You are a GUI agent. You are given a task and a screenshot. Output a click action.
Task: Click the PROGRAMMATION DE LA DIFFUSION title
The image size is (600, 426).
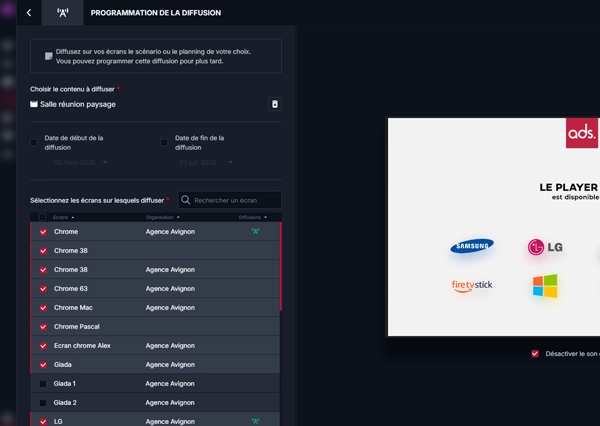coord(156,13)
